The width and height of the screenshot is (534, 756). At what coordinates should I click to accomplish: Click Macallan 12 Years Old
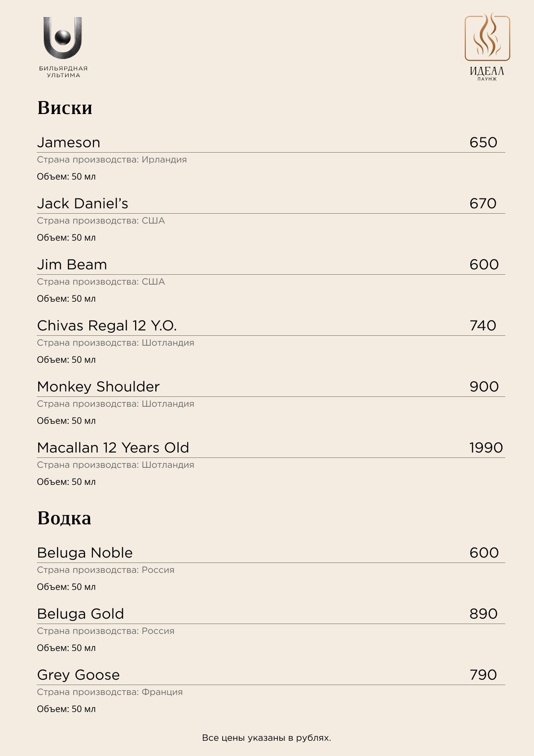click(113, 448)
